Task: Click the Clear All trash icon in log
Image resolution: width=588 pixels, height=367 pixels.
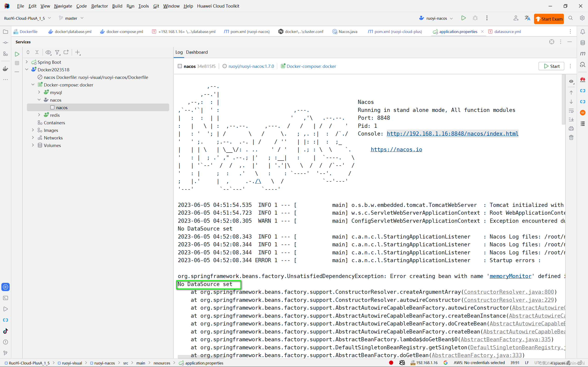Action: click(x=571, y=138)
